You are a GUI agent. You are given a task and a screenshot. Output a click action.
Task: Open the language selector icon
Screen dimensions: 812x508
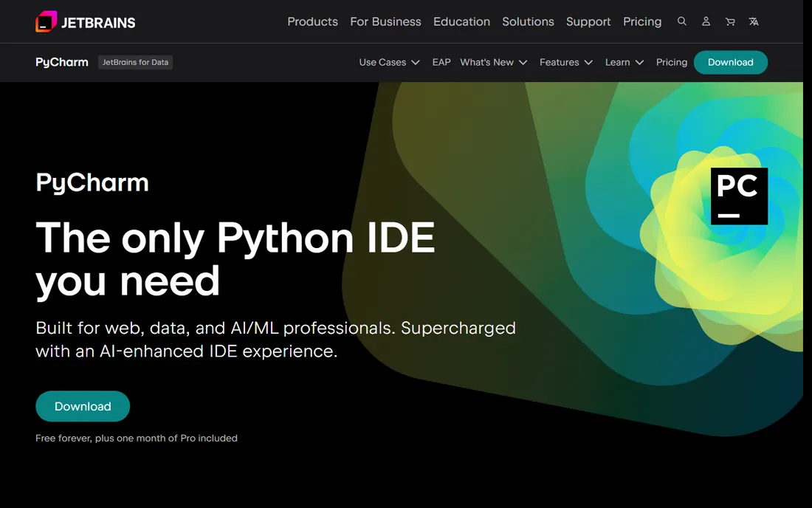754,21
